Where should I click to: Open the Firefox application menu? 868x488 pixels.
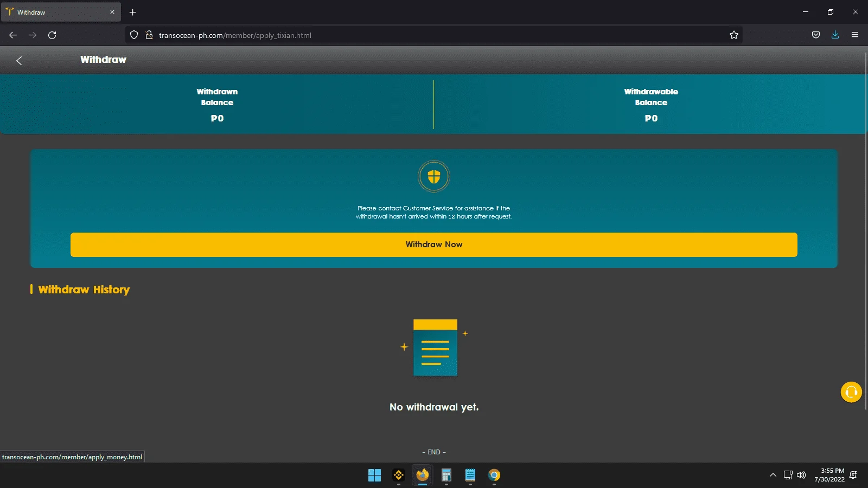click(x=855, y=35)
